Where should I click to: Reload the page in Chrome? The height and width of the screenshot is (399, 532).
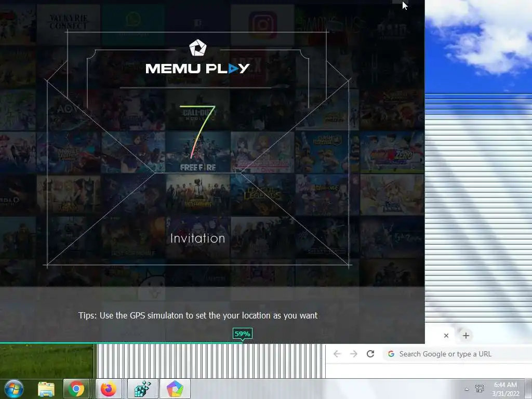[x=370, y=354]
